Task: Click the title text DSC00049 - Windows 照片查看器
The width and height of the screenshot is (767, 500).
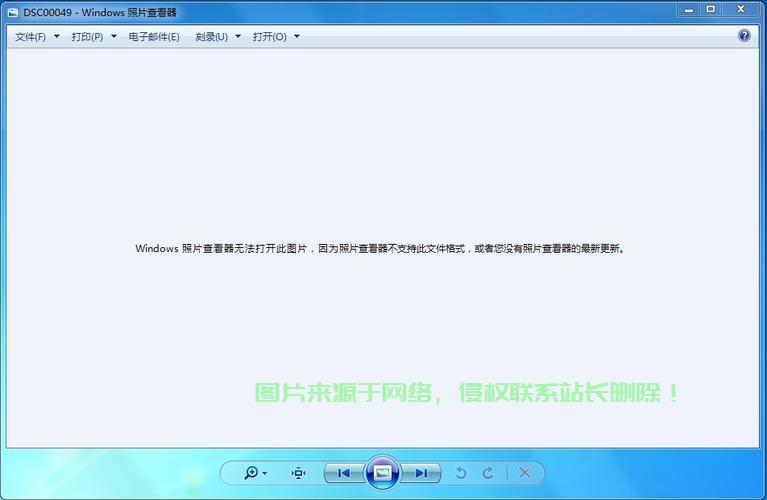Action: 100,13
